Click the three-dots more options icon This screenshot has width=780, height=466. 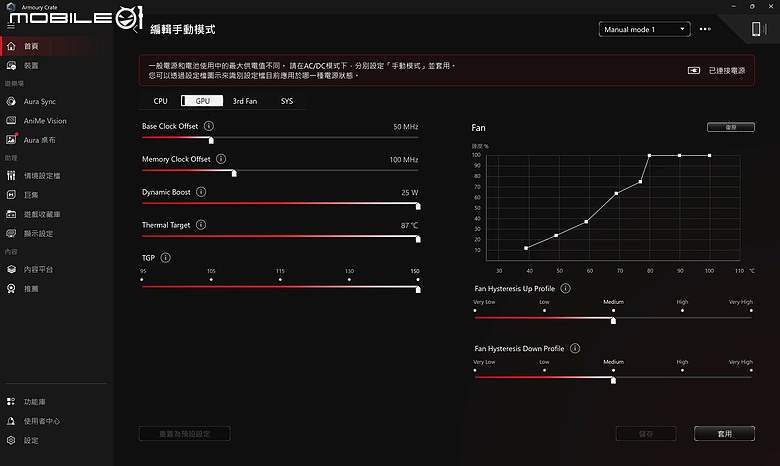click(705, 29)
